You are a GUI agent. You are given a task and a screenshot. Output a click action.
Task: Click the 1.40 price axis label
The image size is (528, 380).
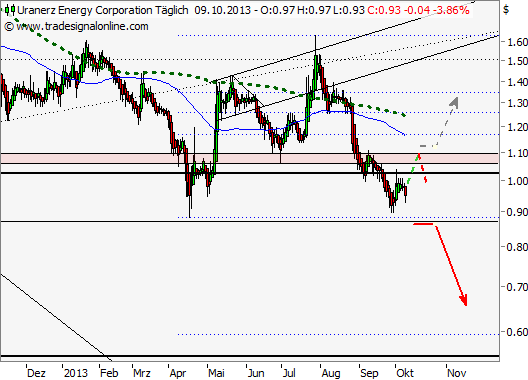coord(517,82)
